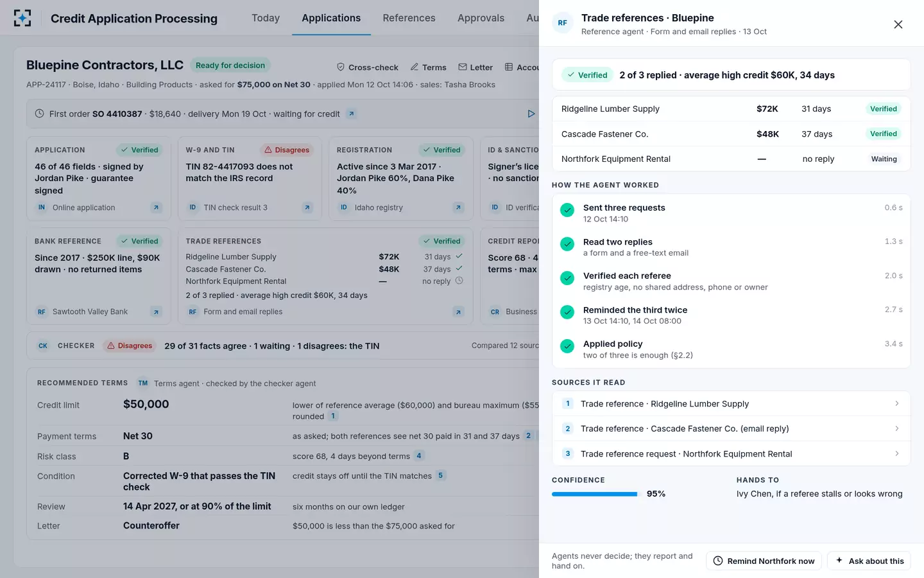Image resolution: width=924 pixels, height=578 pixels.
Task: Open the Letter action
Action: tap(475, 67)
